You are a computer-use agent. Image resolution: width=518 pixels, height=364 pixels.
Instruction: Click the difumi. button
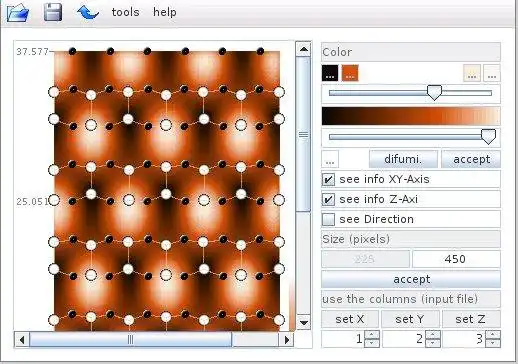coord(403,159)
